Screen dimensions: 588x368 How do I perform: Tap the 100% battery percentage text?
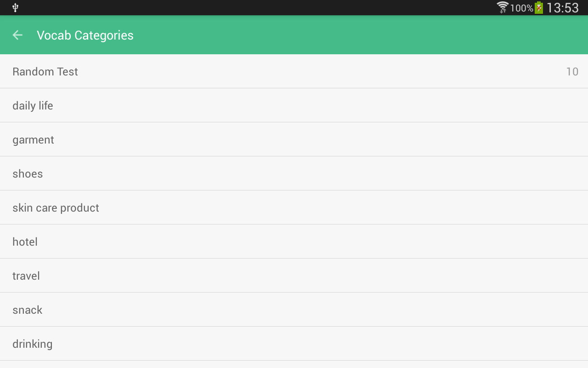tap(521, 8)
